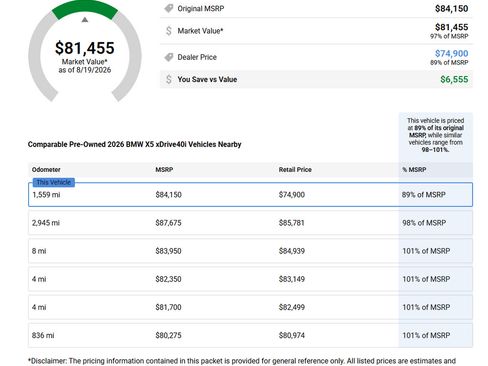Select the $81,455 gauge market value
Image resolution: width=488 pixels, height=366 pixels.
[85, 48]
